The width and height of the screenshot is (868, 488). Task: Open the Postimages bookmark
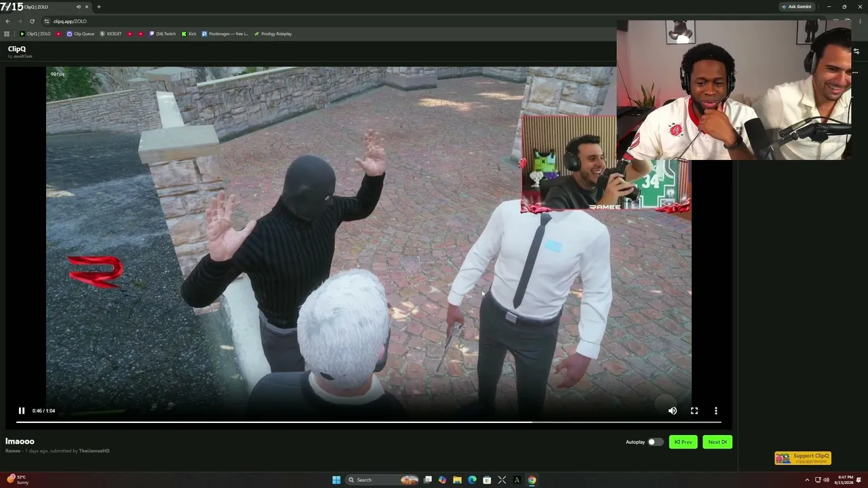point(225,34)
